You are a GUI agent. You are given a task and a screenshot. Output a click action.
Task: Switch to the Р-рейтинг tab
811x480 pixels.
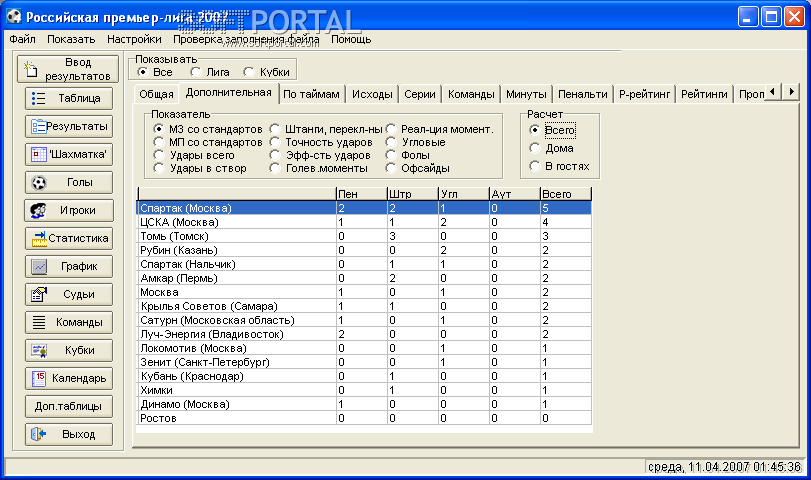tap(644, 94)
